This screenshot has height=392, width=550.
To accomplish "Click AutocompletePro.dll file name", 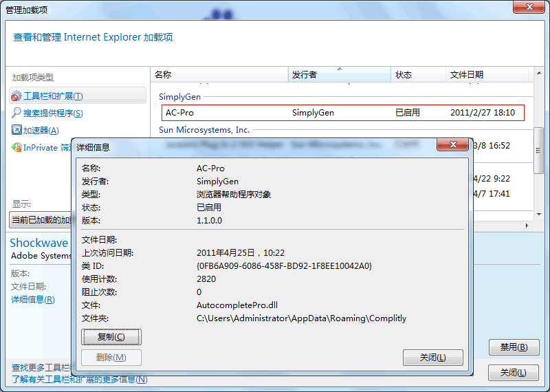I will 237,305.
